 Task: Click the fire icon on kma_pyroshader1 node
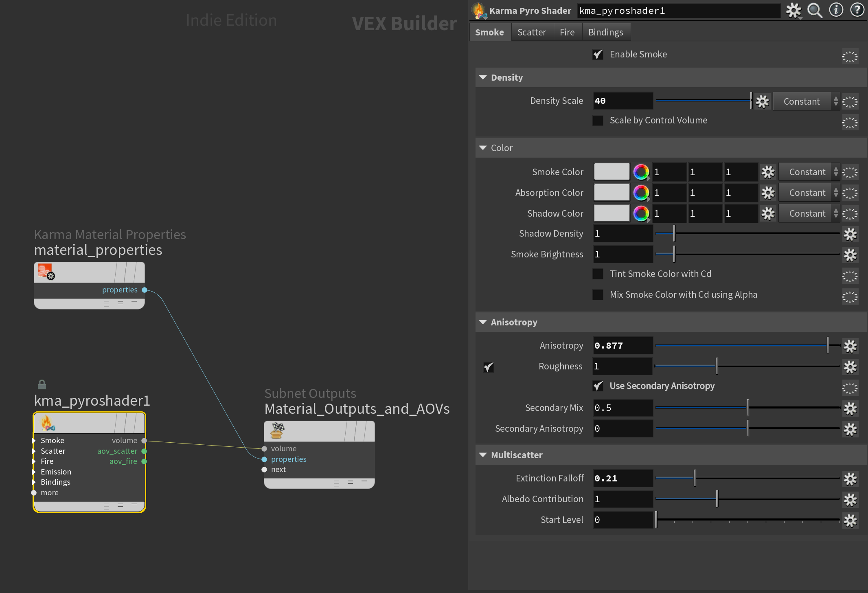point(48,424)
